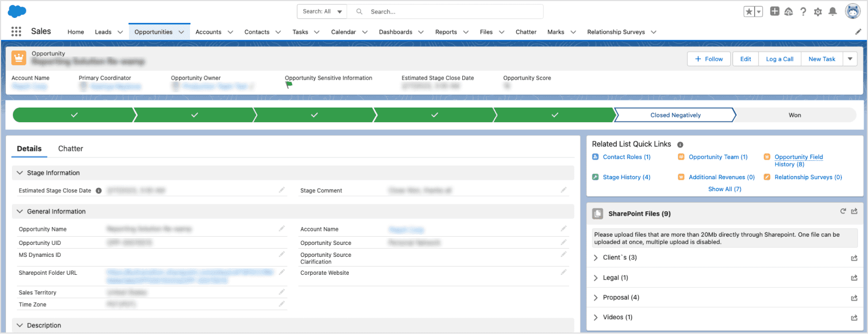This screenshot has height=334, width=868.
Task: Open the Global Actions plus icon
Action: pyautogui.click(x=775, y=11)
